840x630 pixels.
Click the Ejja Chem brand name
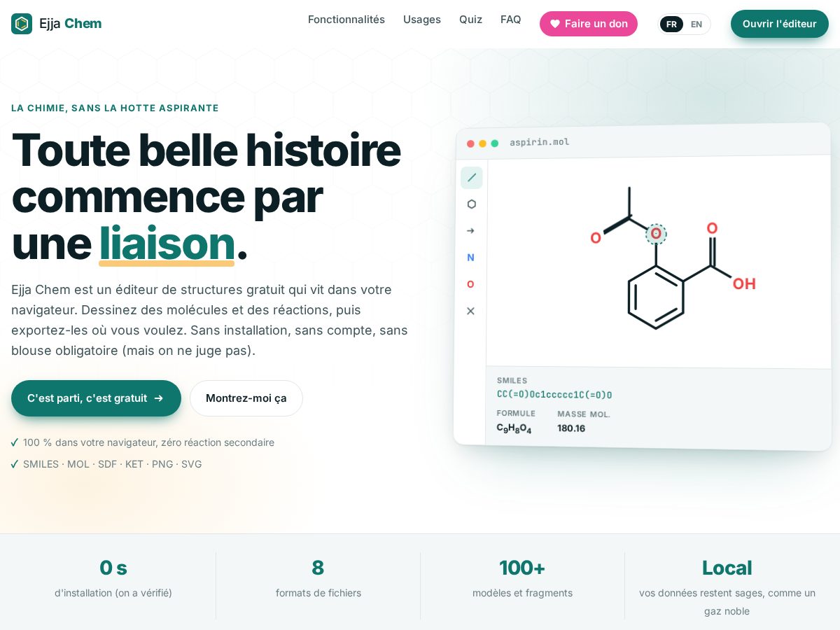70,24
